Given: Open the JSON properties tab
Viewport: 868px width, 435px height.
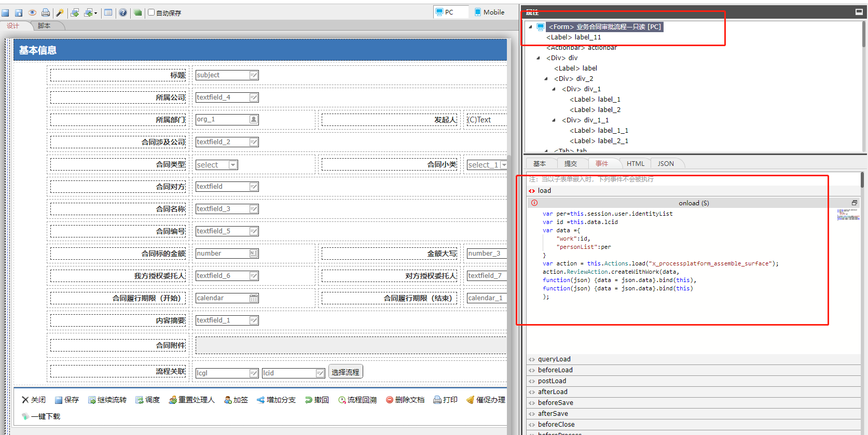Looking at the screenshot, I should (x=666, y=163).
